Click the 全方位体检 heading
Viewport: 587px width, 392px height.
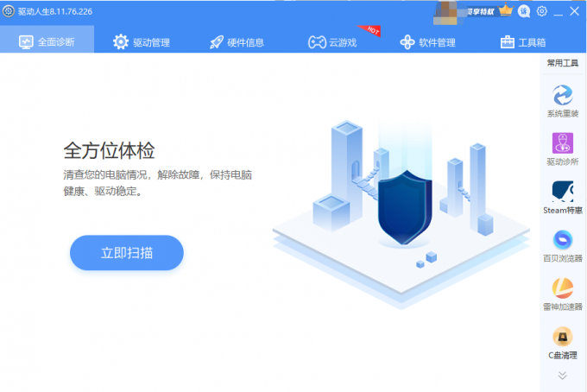(x=110, y=150)
